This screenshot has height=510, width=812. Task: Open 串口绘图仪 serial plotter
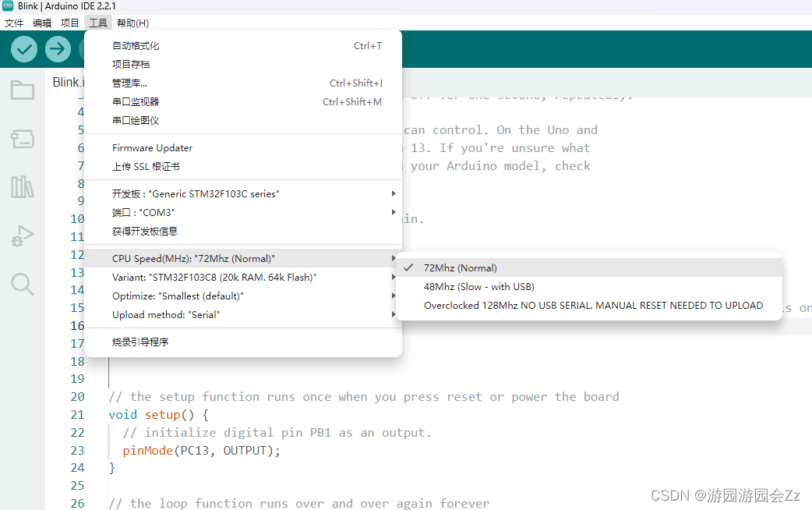[x=243, y=120]
